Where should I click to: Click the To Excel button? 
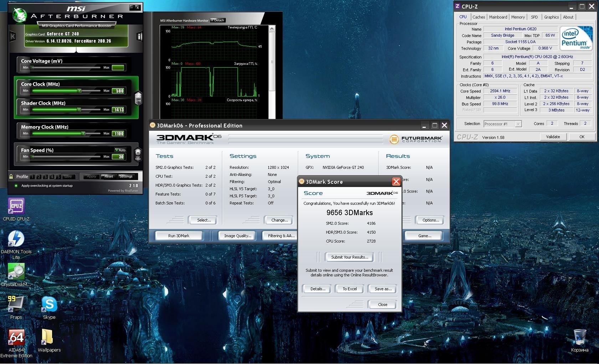coord(349,289)
